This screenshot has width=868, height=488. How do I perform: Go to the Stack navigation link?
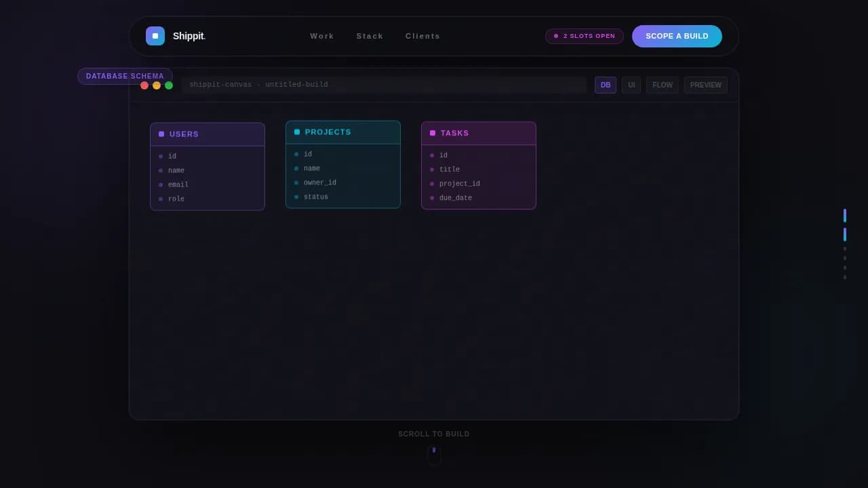370,36
